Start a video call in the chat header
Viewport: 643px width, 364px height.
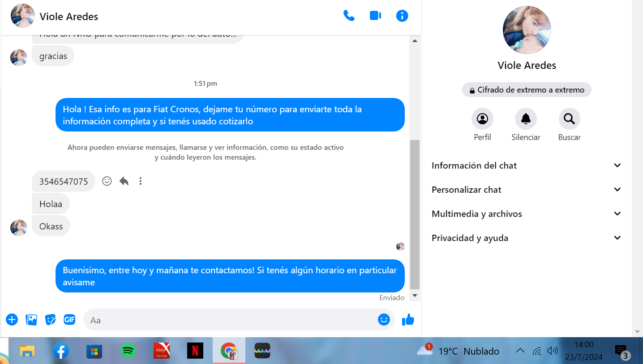tap(375, 16)
